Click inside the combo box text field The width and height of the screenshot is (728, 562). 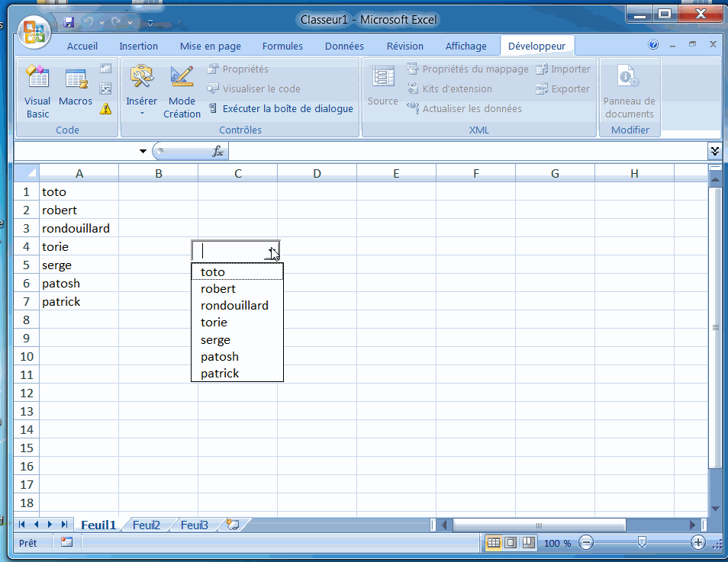click(x=230, y=251)
